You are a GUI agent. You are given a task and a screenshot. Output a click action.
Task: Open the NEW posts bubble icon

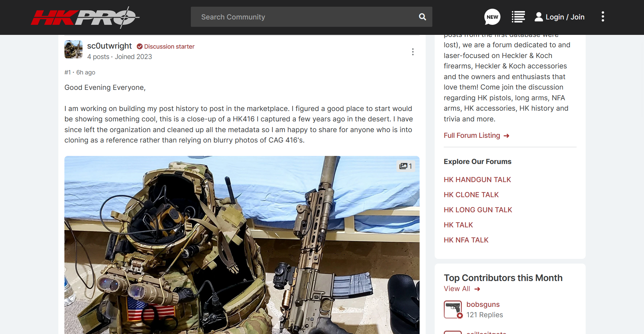coord(492,17)
